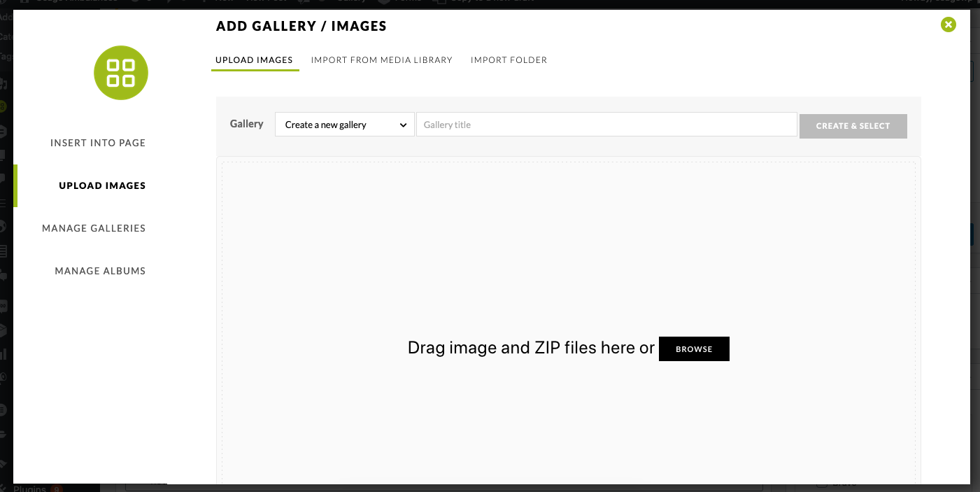Open the Create a new gallery dropdown
This screenshot has width=980, height=492.
click(345, 125)
